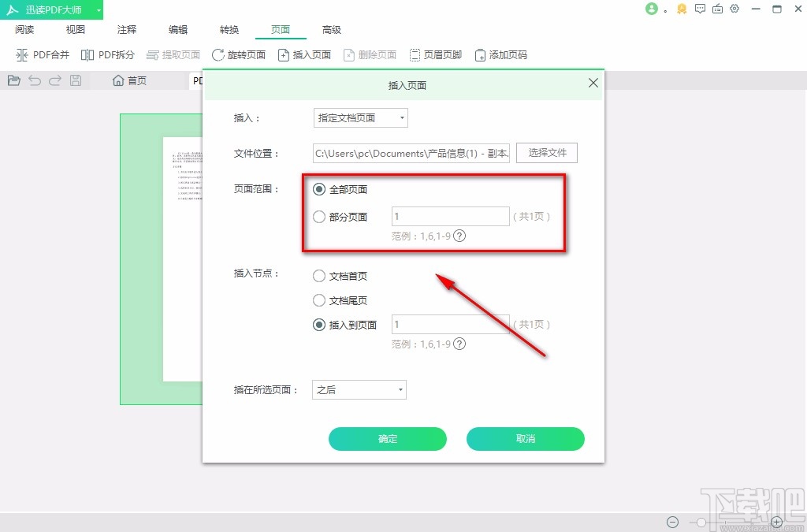The width and height of the screenshot is (807, 532).
Task: Select the 全部页面 radio button
Action: [319, 189]
